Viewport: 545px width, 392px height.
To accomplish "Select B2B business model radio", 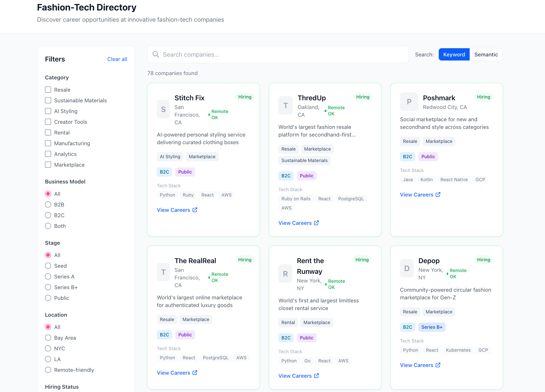I will (x=48, y=204).
